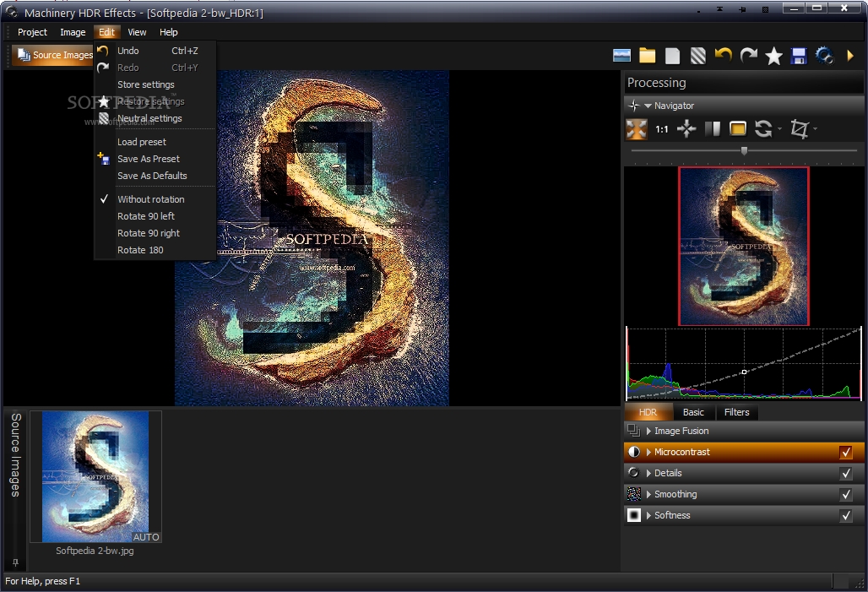
Task: Click the blank page icon in the toolbar
Action: 673,56
